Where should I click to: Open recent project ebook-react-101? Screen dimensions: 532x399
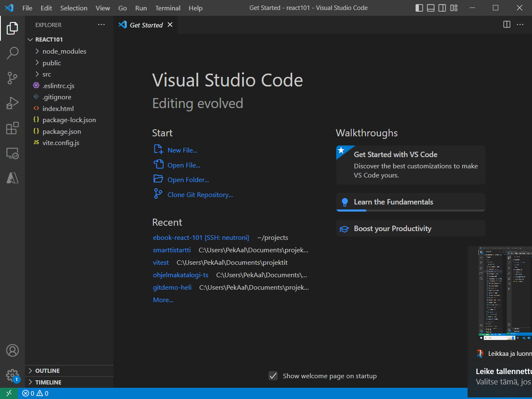(201, 238)
